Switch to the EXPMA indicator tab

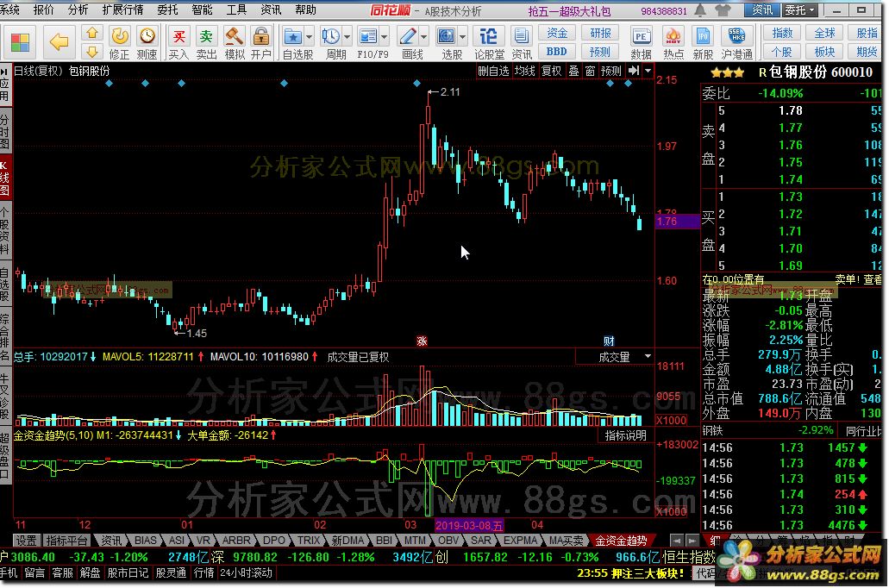(x=520, y=541)
